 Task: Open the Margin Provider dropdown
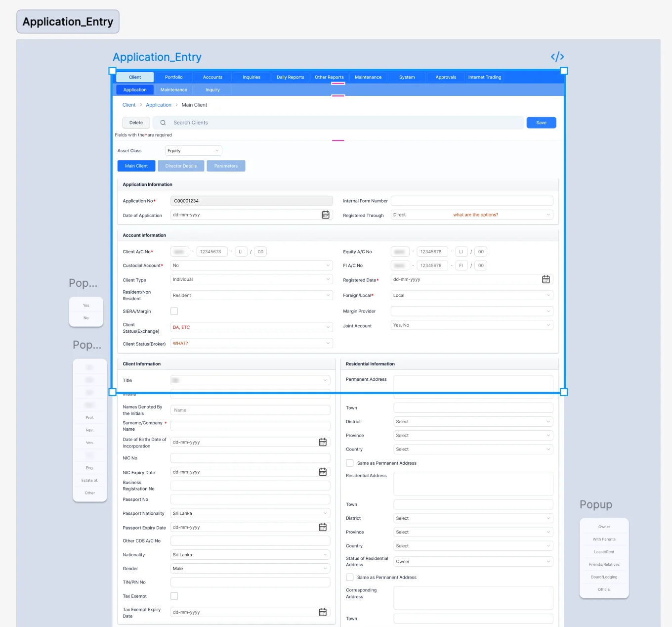click(x=472, y=311)
